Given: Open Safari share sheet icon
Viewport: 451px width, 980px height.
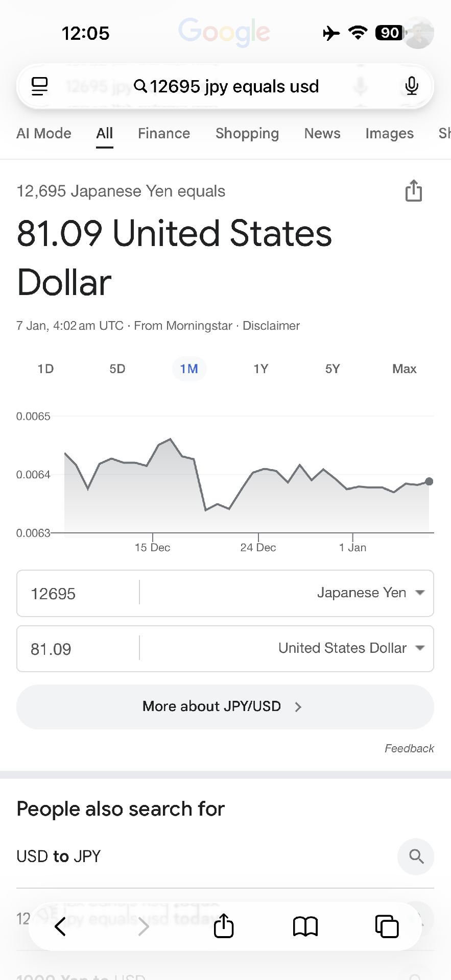Looking at the screenshot, I should [x=224, y=926].
